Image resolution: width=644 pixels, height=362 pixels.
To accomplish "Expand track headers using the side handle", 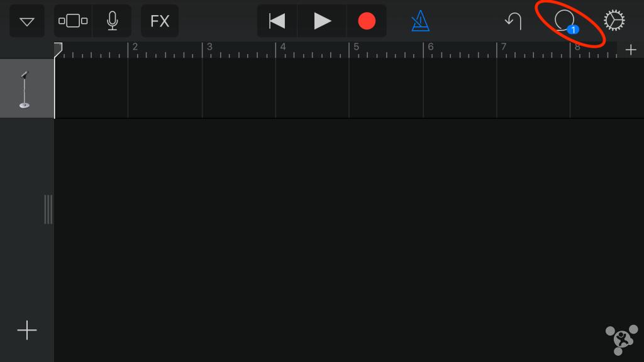I will pos(48,209).
